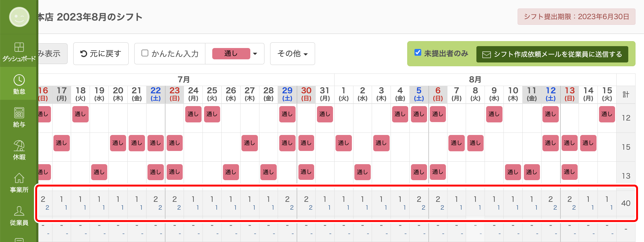Open the 従業員 person icon
This screenshot has height=242, width=644.
19,211
